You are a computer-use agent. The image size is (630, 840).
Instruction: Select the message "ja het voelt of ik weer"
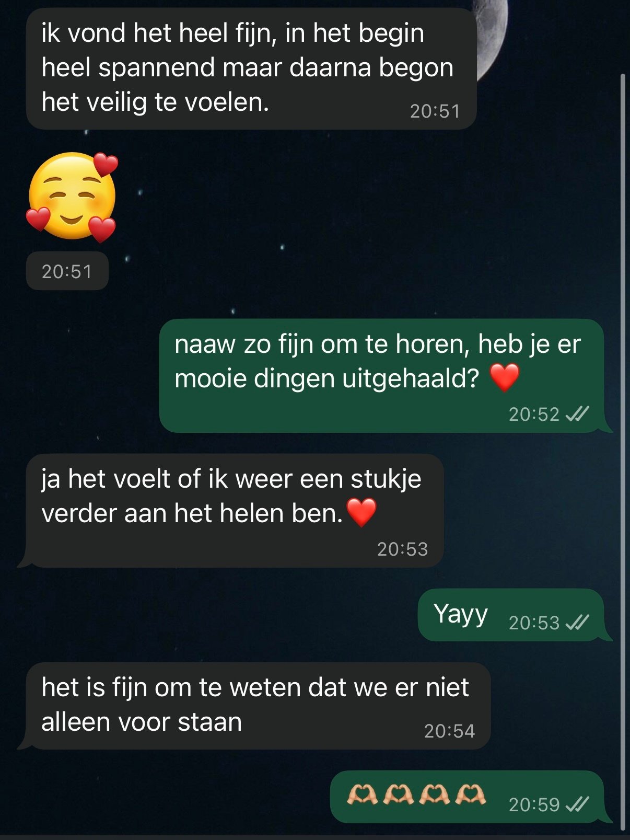point(235,511)
